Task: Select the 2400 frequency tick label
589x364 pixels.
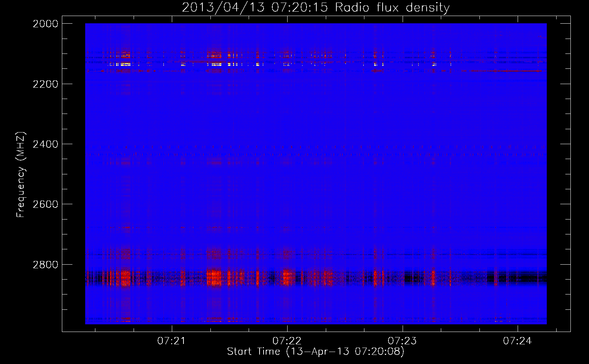Action: tap(46, 144)
